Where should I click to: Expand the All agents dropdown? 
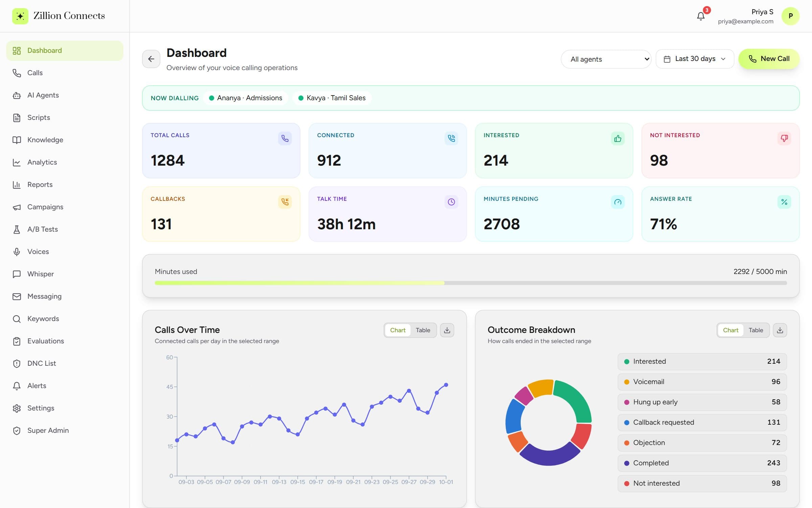606,59
